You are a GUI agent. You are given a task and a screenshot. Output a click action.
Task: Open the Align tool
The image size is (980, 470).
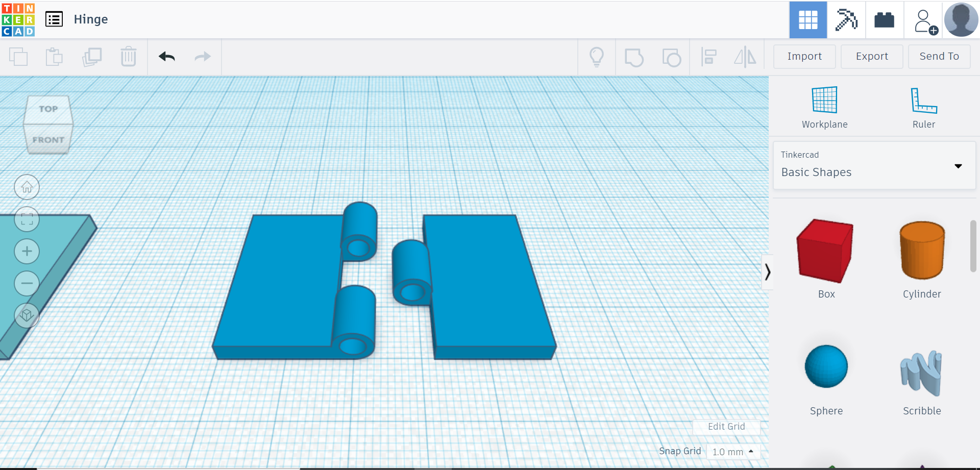point(708,57)
